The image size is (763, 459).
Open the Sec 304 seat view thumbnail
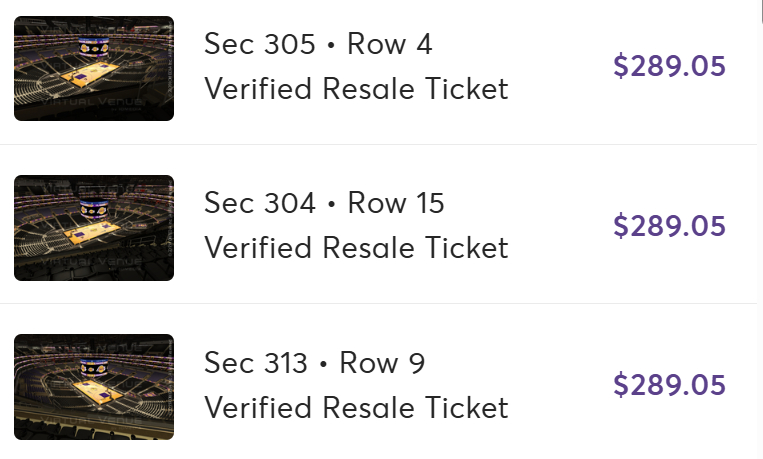coord(94,227)
